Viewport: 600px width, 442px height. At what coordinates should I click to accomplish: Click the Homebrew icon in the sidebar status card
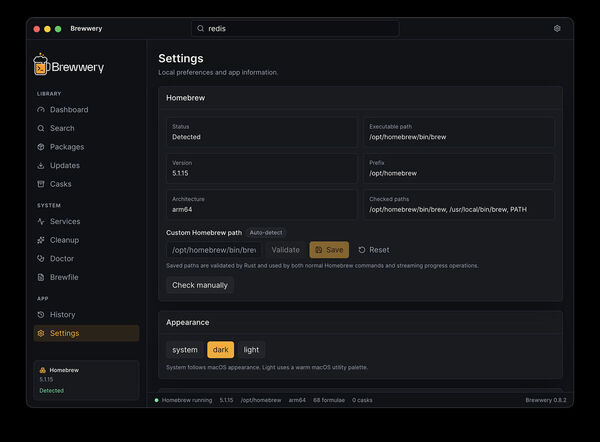coord(43,370)
